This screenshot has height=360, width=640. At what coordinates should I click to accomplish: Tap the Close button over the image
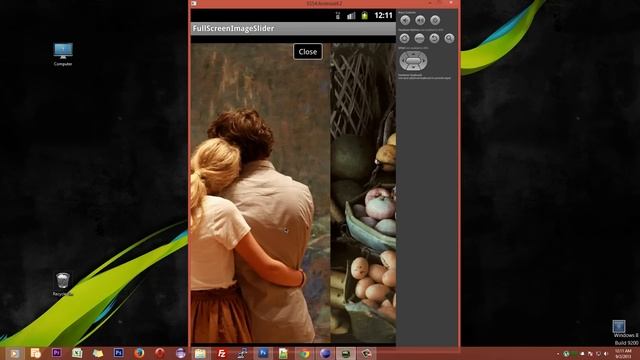pos(308,52)
